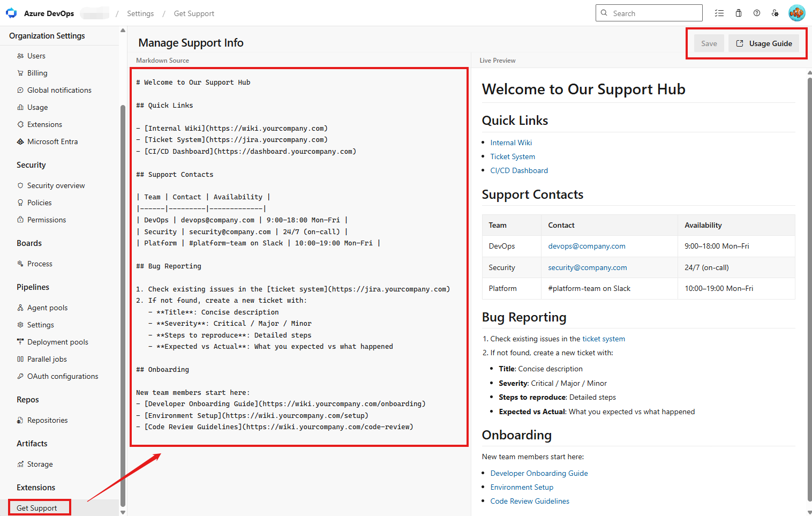Viewport: 812px width, 516px height.
Task: Go to Settings breadcrumb
Action: 140,13
